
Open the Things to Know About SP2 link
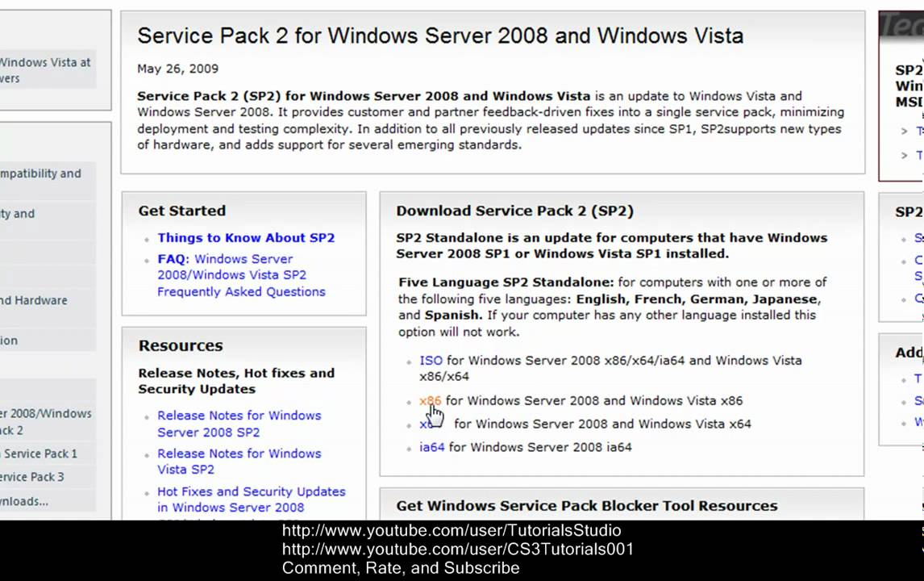pos(246,238)
